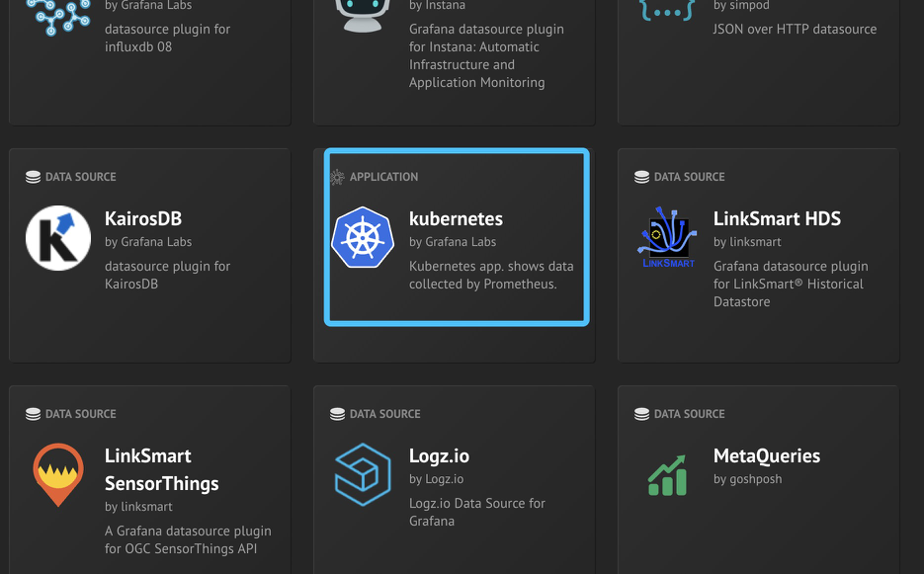Click 'by Grafana Labs' under kubernetes

pyautogui.click(x=453, y=242)
